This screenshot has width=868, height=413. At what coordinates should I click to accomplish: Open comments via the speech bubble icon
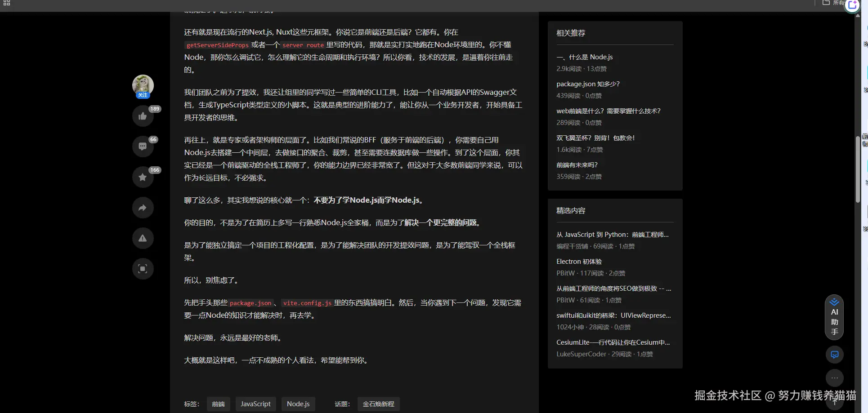[x=143, y=147]
